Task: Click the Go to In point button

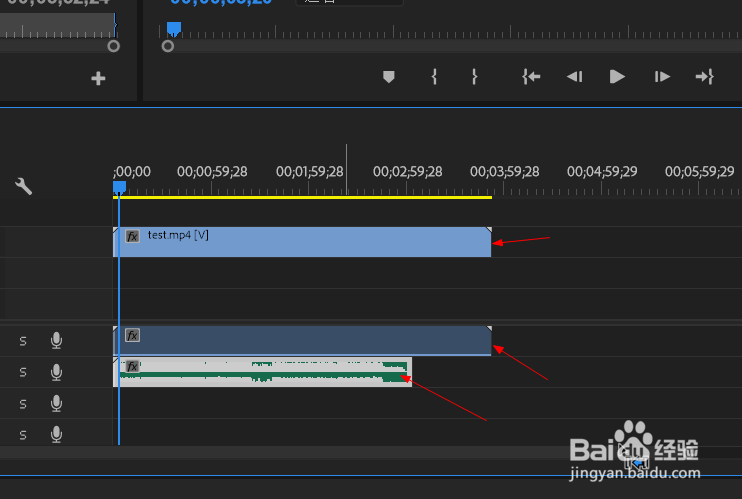Action: click(x=531, y=77)
